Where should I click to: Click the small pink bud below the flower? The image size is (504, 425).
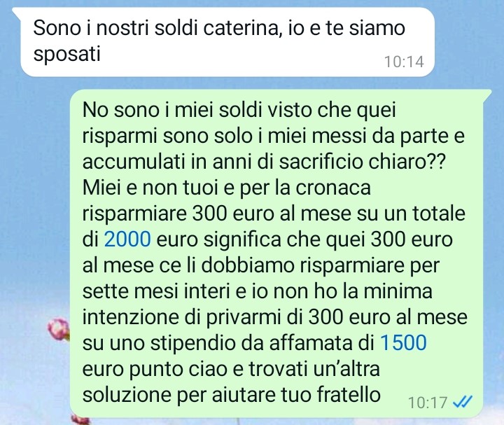(79, 420)
